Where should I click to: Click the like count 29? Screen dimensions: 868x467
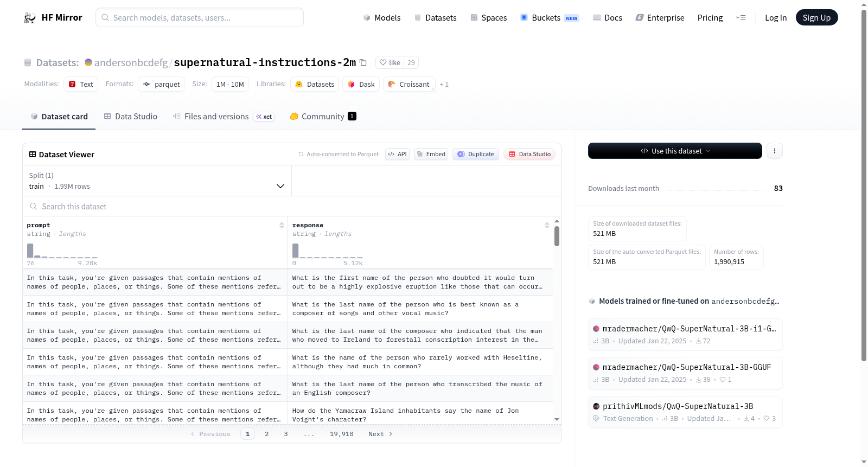(x=411, y=62)
